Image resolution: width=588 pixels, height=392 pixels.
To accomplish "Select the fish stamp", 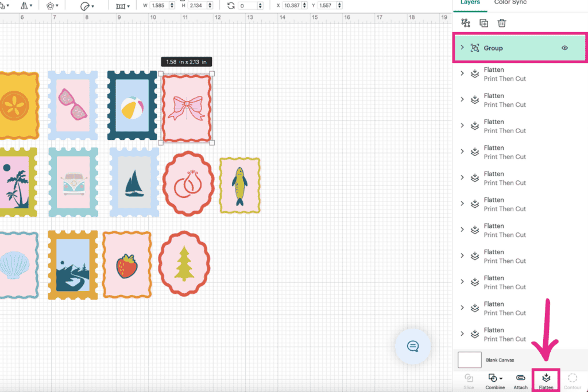I will tap(239, 185).
